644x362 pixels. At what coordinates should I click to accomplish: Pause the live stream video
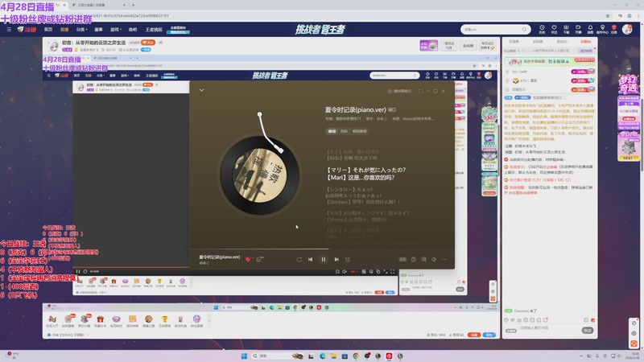pyautogui.click(x=77, y=271)
